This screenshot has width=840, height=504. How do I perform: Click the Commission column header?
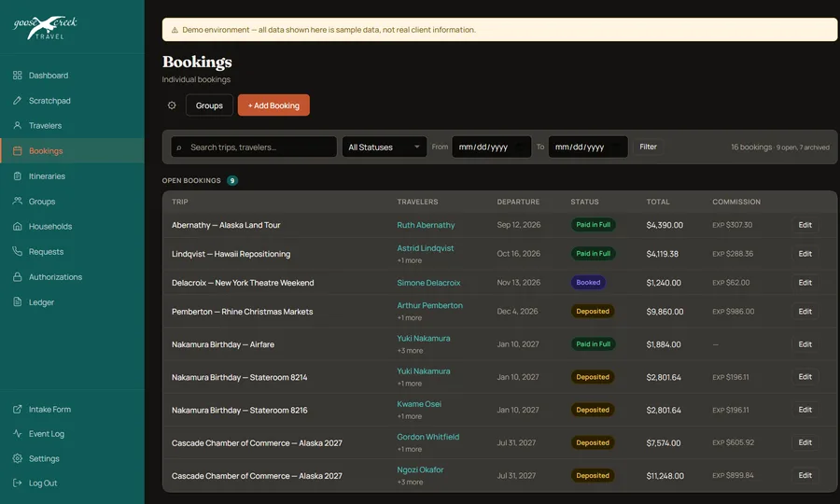tap(736, 202)
